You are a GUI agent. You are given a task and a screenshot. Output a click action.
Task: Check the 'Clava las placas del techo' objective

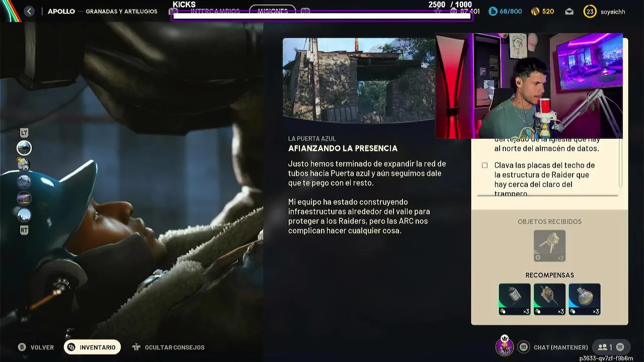click(485, 165)
